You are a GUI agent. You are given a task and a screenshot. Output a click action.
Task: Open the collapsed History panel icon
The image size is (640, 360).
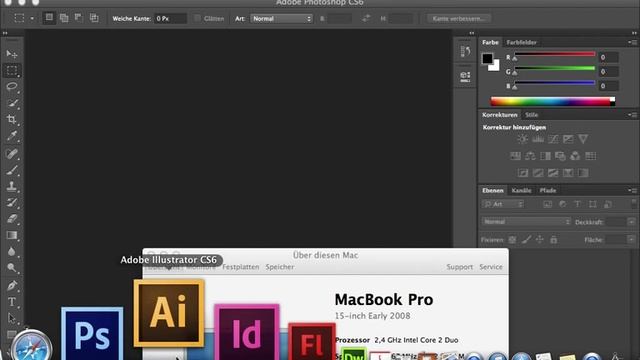[x=465, y=51]
